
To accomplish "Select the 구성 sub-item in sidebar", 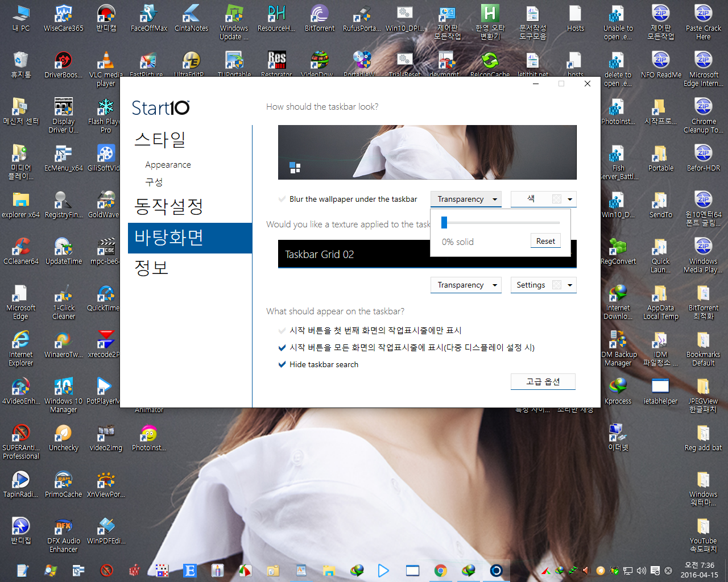I will point(154,182).
